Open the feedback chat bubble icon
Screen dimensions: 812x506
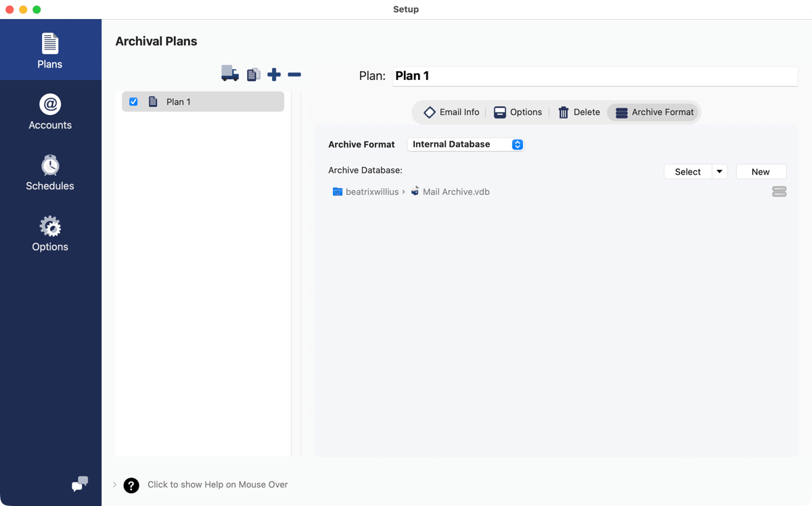[79, 485]
